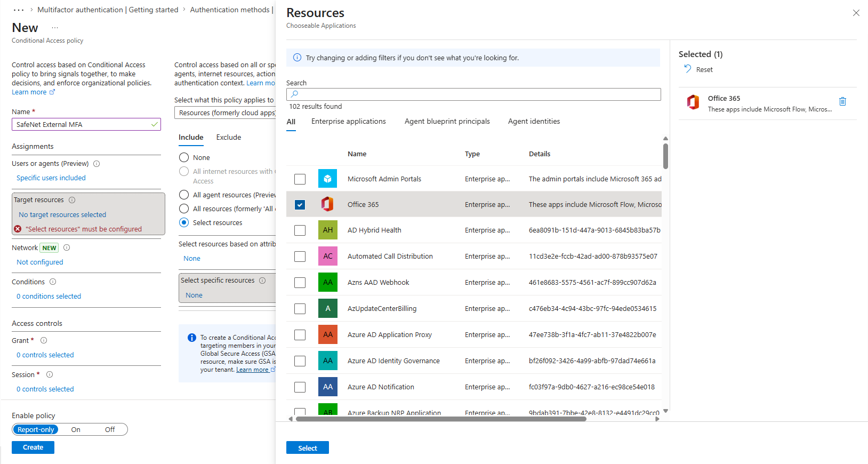Screen dimensions: 868x464
Task: Open the more options ellipsis beside New
Action: (55, 28)
